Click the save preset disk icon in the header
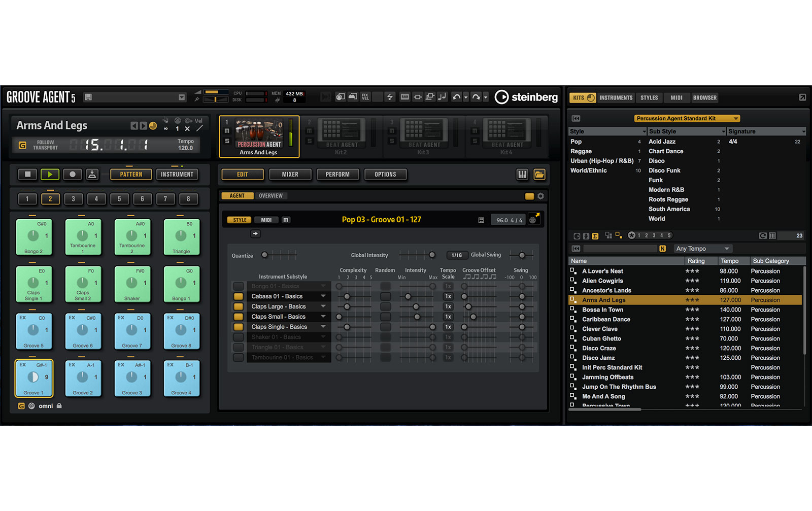Viewport: 812px width, 511px height. (88, 97)
